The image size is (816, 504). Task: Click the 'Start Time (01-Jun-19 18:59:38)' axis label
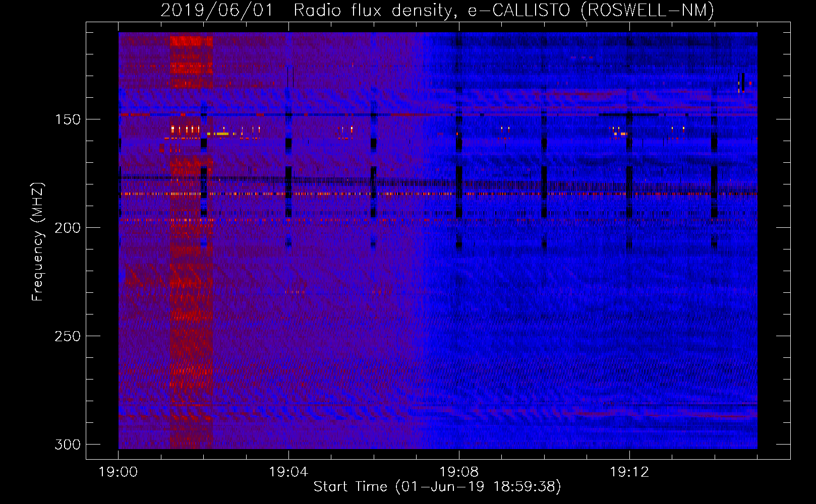point(437,487)
